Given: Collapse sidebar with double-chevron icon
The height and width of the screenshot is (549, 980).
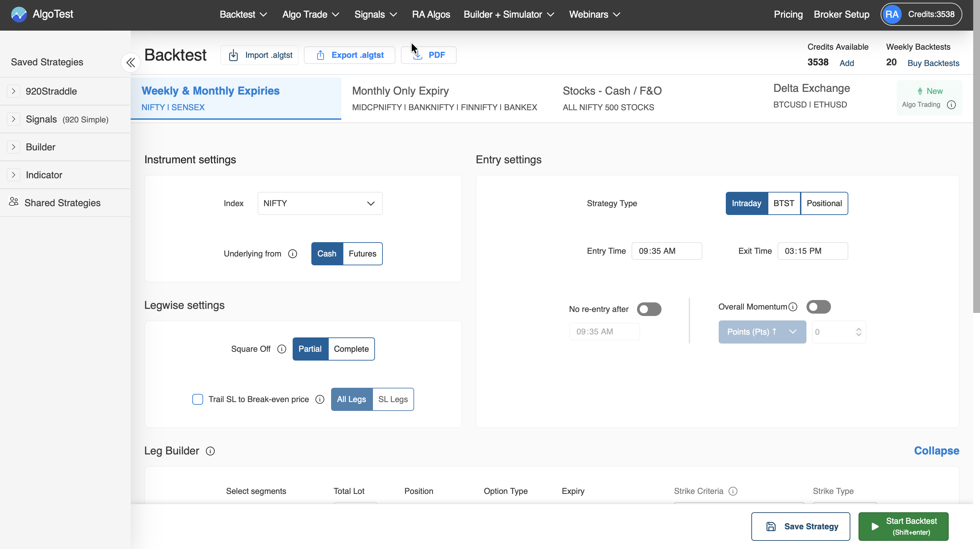Looking at the screenshot, I should (130, 62).
